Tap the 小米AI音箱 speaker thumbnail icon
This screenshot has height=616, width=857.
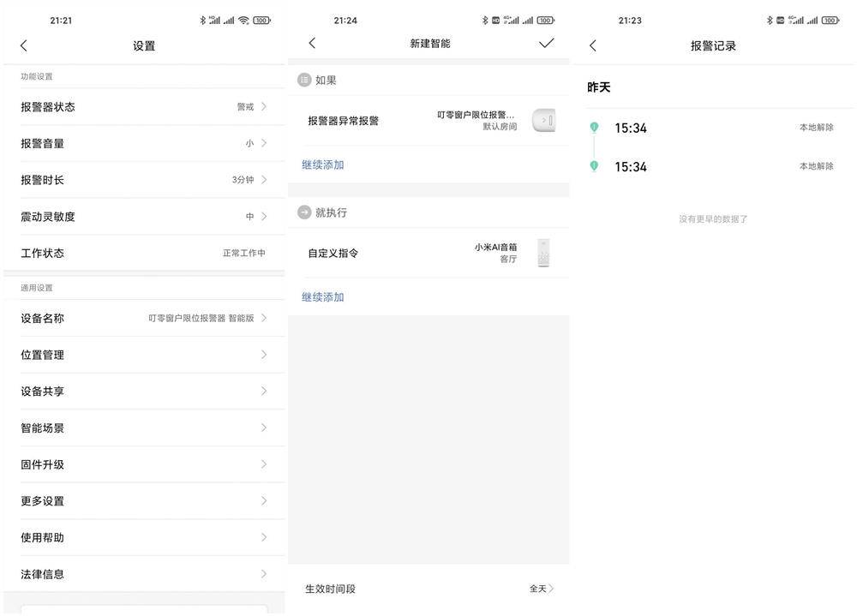click(545, 252)
